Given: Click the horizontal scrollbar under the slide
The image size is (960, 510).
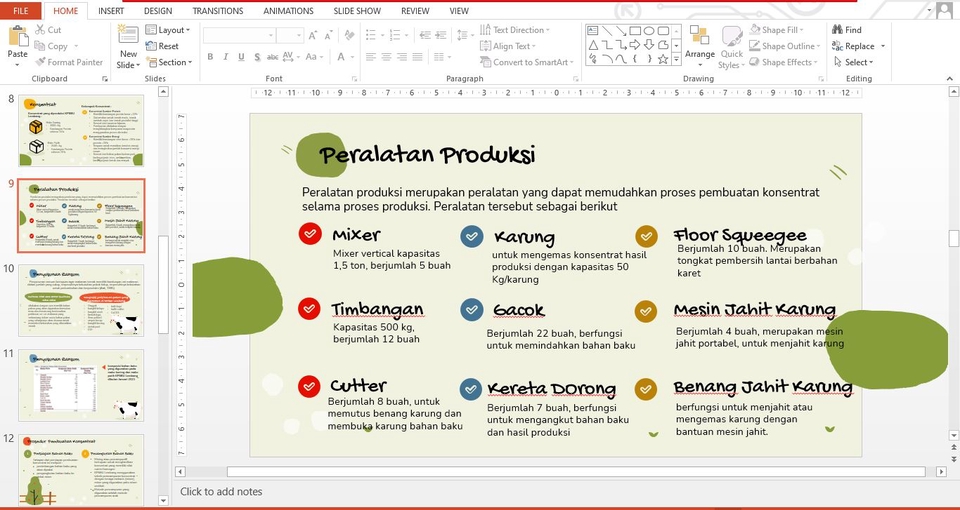Looking at the screenshot, I should [x=576, y=472].
